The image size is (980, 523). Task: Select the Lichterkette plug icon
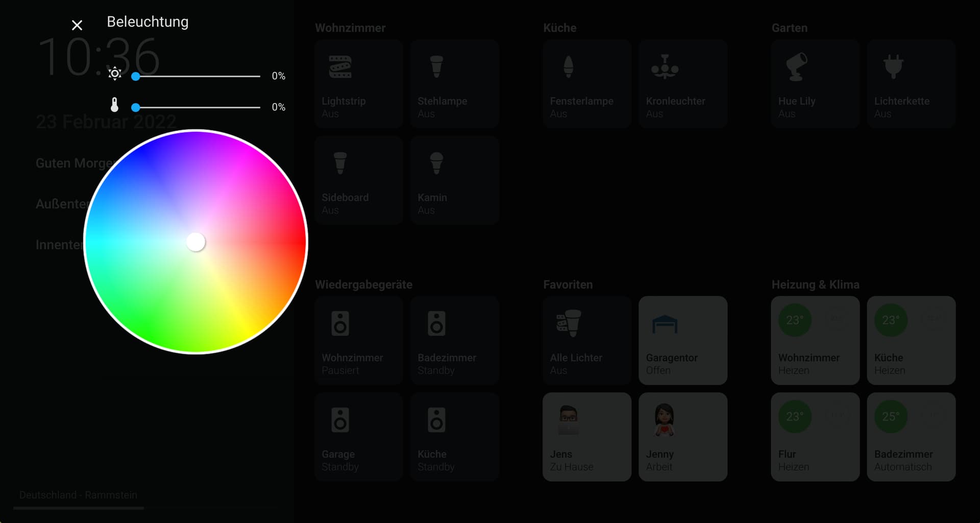click(894, 66)
